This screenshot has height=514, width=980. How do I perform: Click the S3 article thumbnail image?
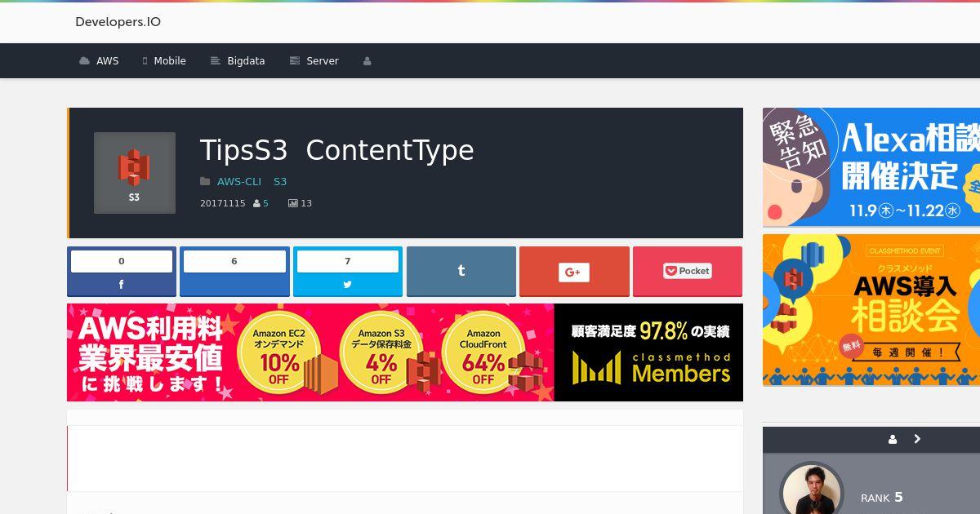pyautogui.click(x=135, y=173)
